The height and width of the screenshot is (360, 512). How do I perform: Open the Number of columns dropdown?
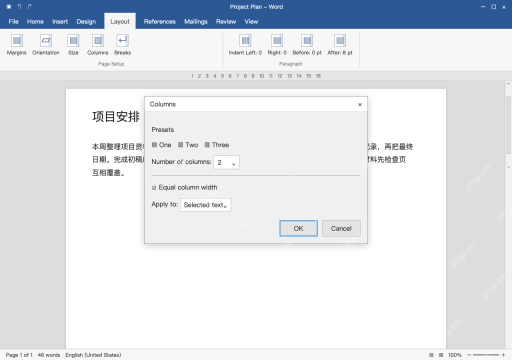click(226, 163)
